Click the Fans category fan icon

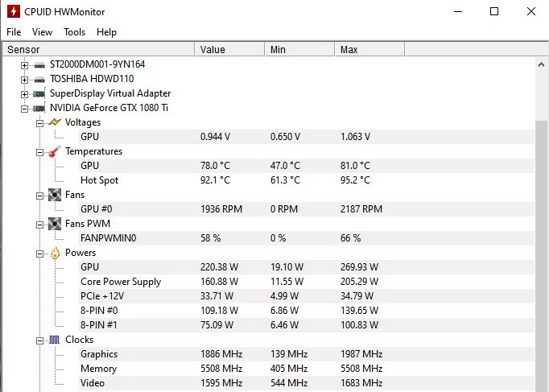55,195
